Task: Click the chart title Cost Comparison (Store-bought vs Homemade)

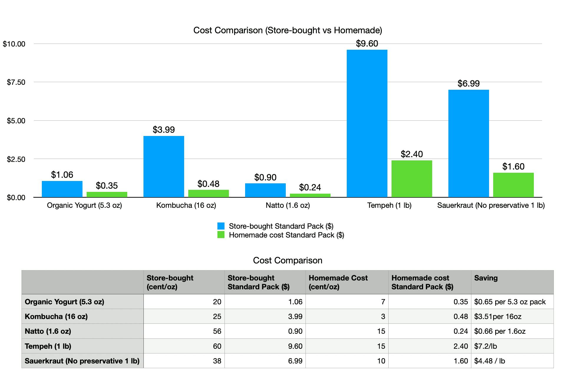Action: pyautogui.click(x=288, y=30)
